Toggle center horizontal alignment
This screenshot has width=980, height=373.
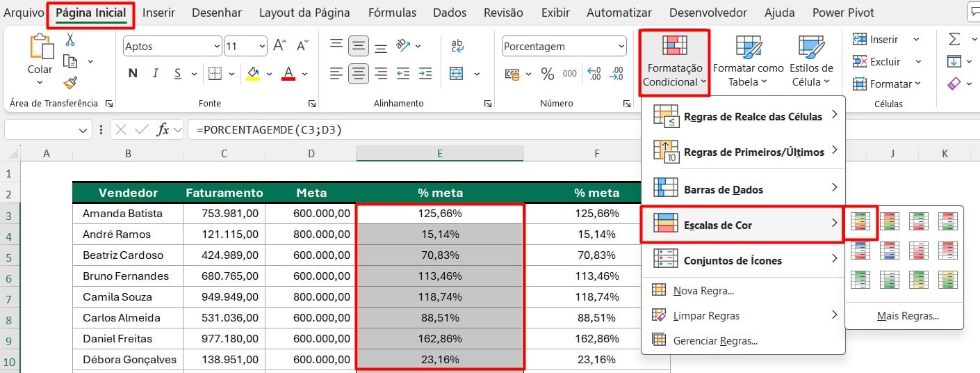359,73
